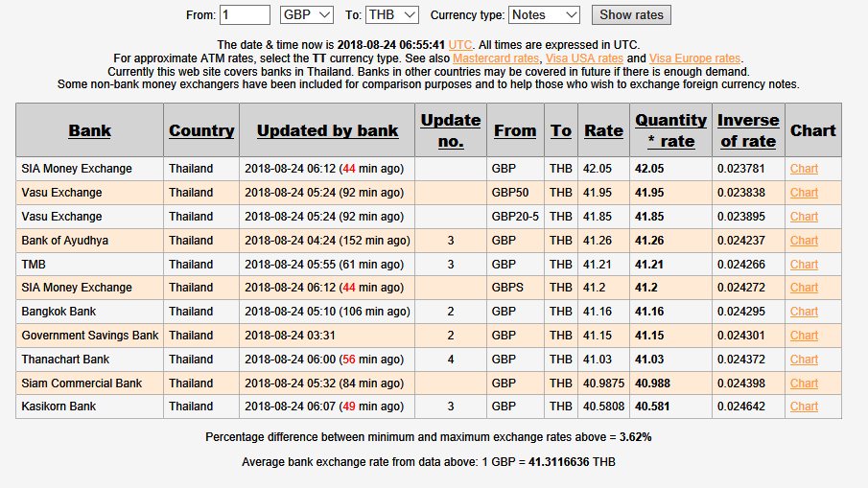Sort table by Bank column header
Viewport: 868px width, 488px height.
point(90,130)
